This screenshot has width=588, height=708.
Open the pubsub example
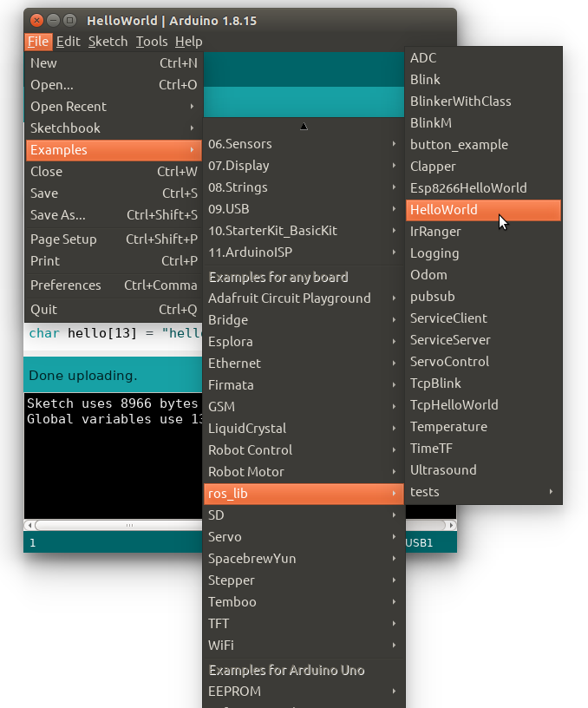point(483,297)
